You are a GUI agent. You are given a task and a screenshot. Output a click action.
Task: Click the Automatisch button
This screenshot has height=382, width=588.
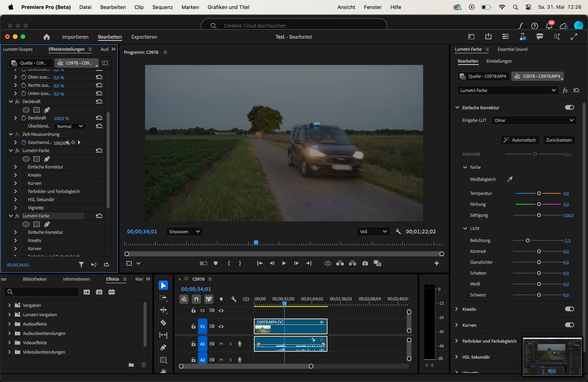pyautogui.click(x=520, y=140)
